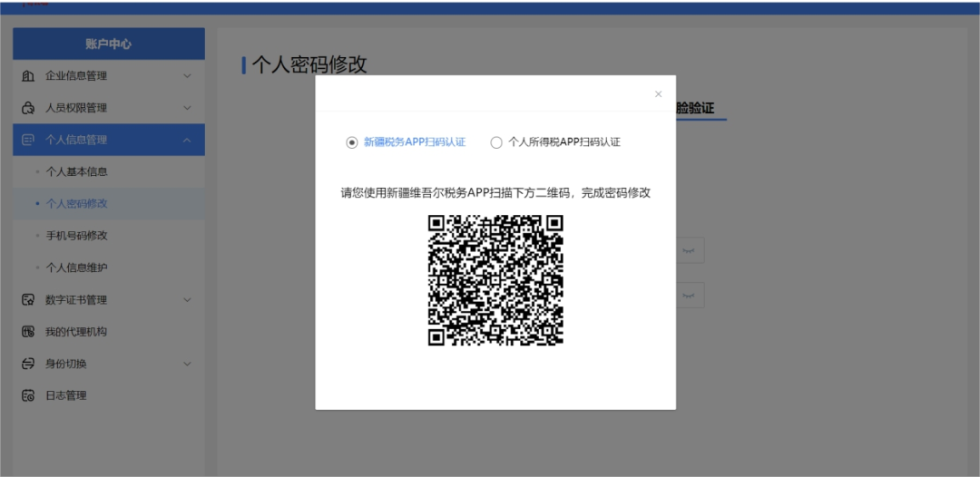Click the 个人密码修改 page heading
Image resolution: width=980 pixels, height=477 pixels.
(309, 64)
